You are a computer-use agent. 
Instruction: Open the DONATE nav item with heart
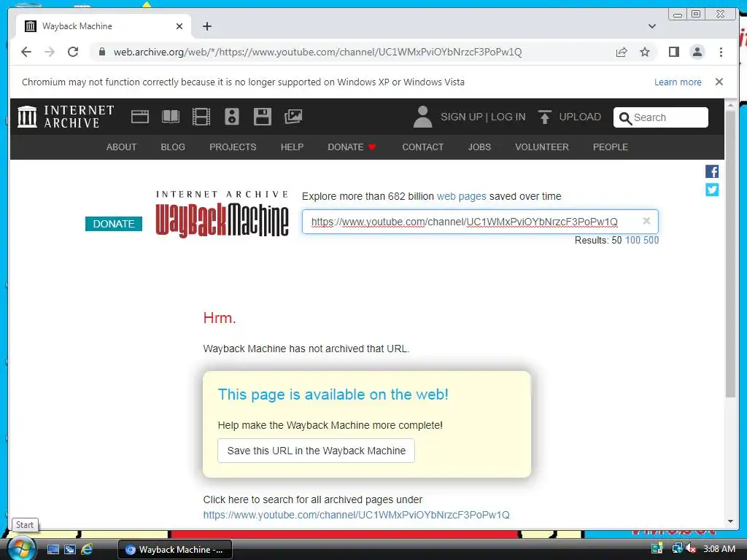click(352, 147)
